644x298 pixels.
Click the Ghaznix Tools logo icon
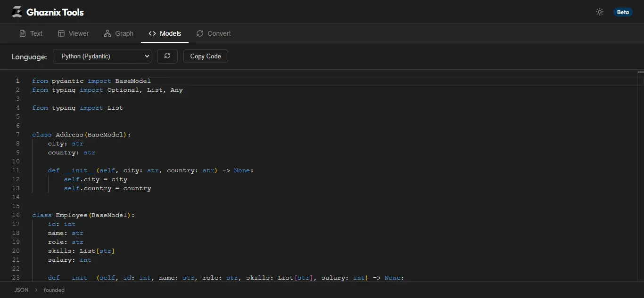[17, 11]
